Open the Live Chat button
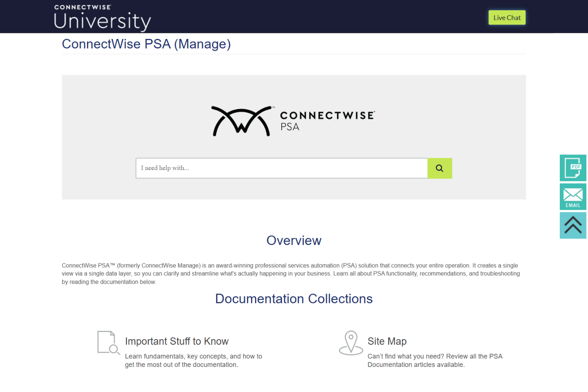Viewport: 588px width, 392px height. pyautogui.click(x=507, y=17)
